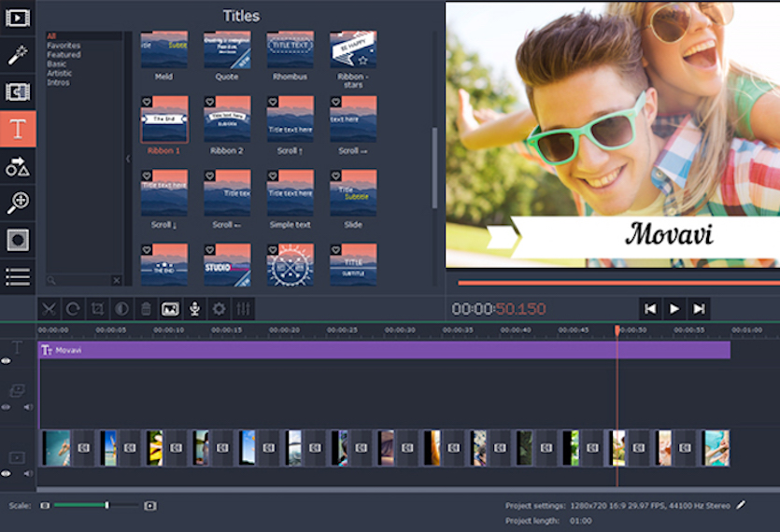The height and width of the screenshot is (532, 780).
Task: Open the Pan and Zoom tab
Action: click(18, 203)
